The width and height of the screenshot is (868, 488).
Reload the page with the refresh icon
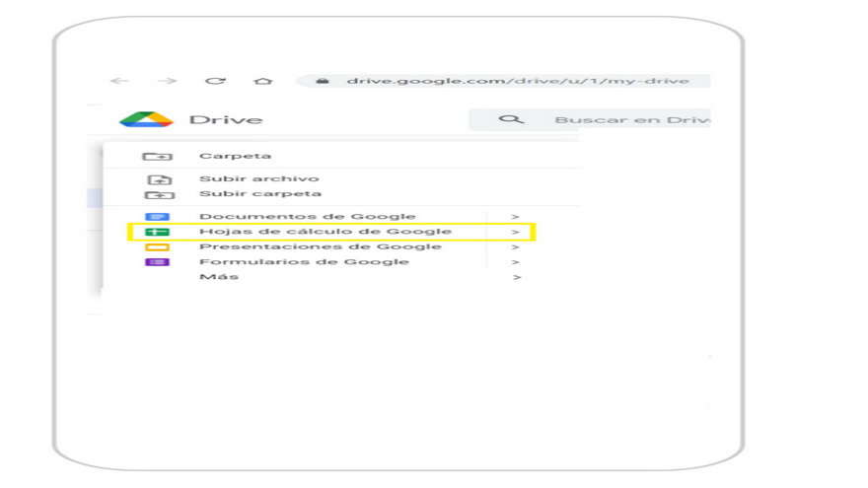215,81
